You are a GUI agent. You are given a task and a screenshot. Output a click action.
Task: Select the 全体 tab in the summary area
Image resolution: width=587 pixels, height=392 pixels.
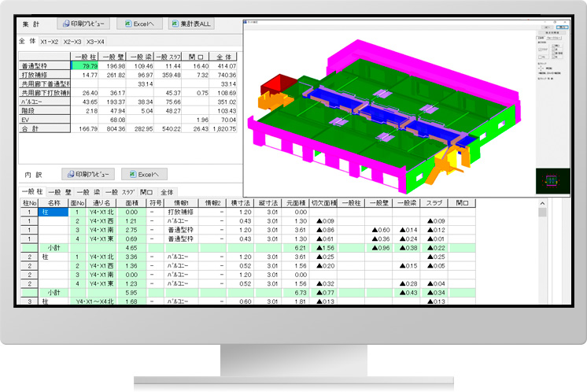pos(28,41)
